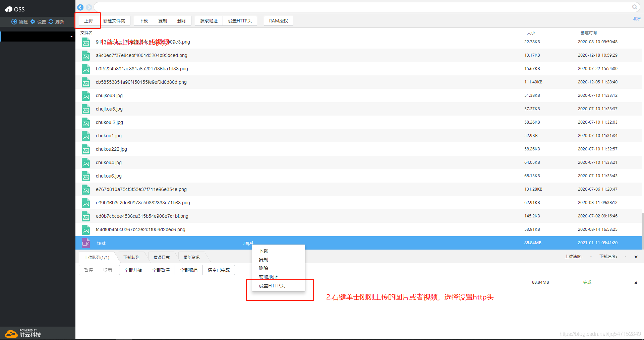Screen dimensions: 644x340
Task: Select image icon of fc4df0b4b0c9367b png file
Action: pos(86,230)
